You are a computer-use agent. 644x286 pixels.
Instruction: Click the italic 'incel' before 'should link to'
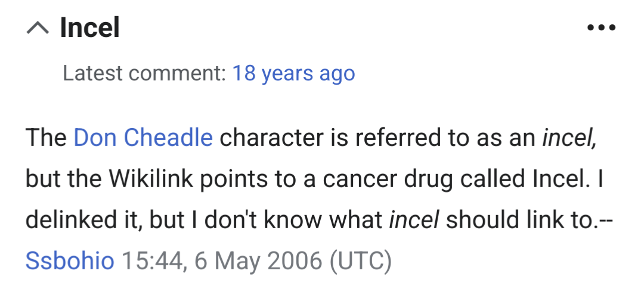point(414,220)
